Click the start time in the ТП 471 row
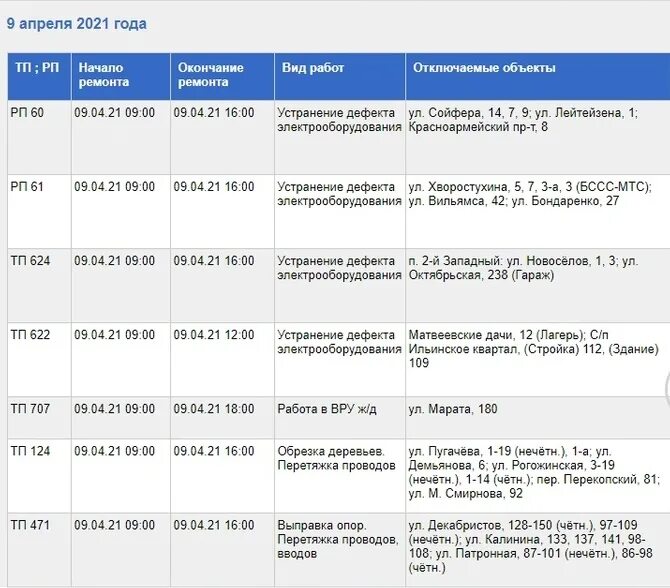The height and width of the screenshot is (588, 670). [x=121, y=550]
